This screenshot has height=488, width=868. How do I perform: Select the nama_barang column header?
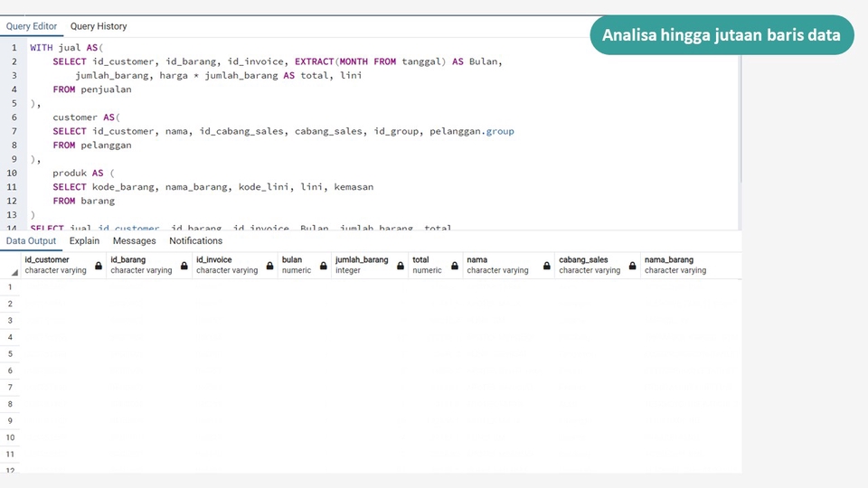[x=691, y=265]
